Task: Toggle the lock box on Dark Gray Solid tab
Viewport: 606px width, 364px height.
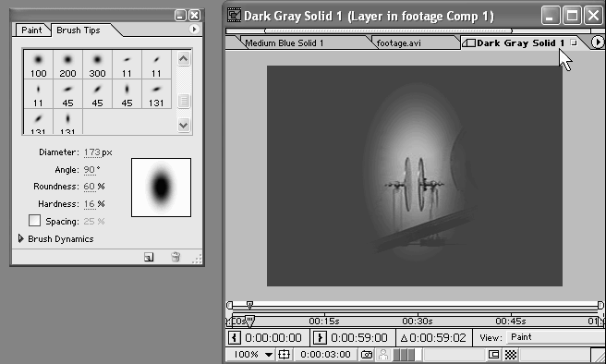Action: (x=574, y=42)
